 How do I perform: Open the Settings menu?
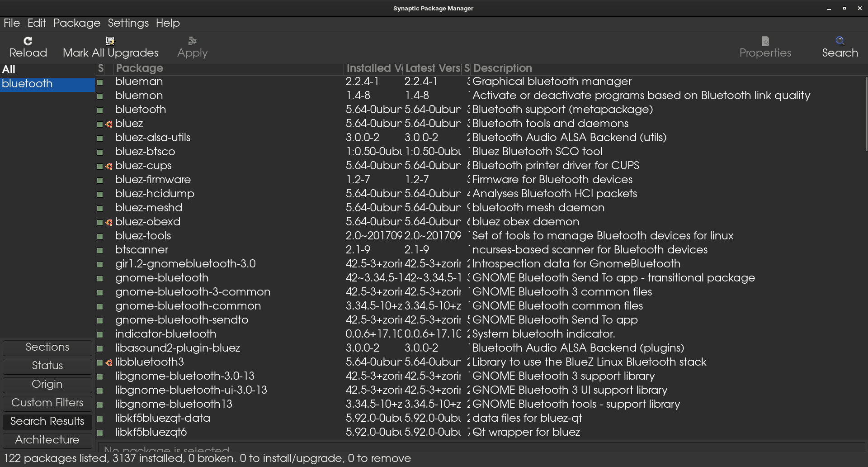[x=128, y=23]
